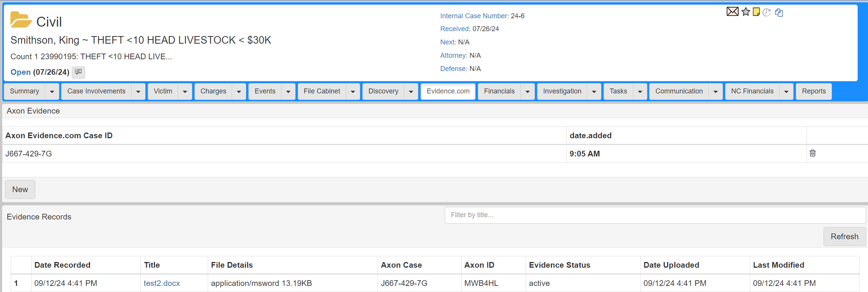868x292 pixels.
Task: Expand the Summary dropdown arrow
Action: (52, 92)
